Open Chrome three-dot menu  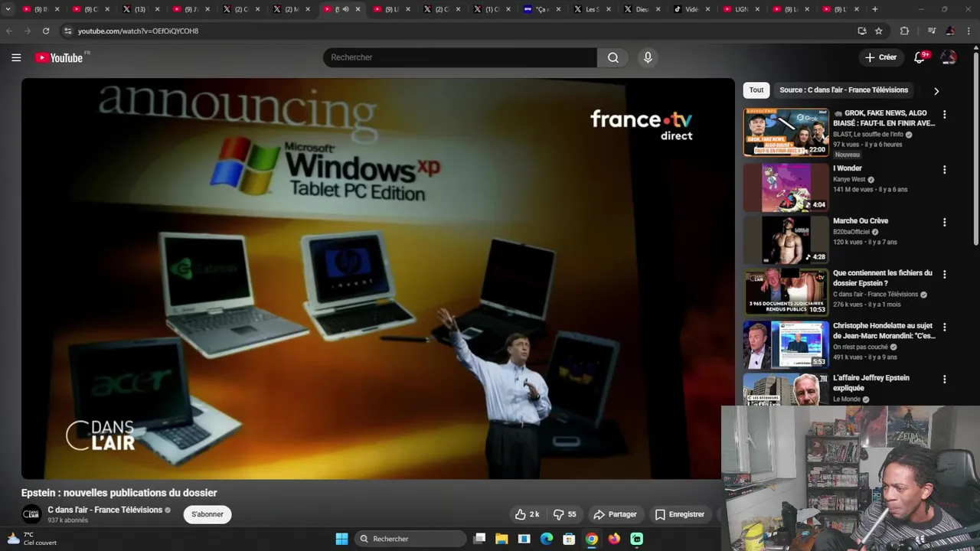(969, 31)
